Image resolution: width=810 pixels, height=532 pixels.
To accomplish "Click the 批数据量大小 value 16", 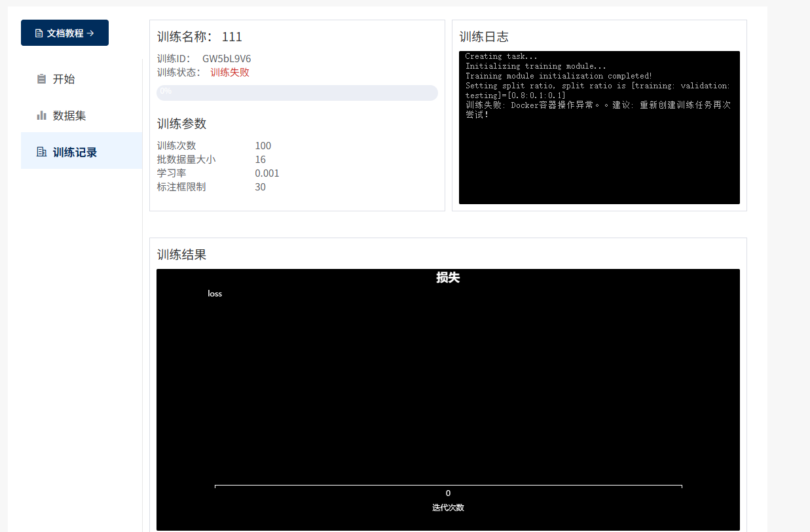I will coord(260,160).
